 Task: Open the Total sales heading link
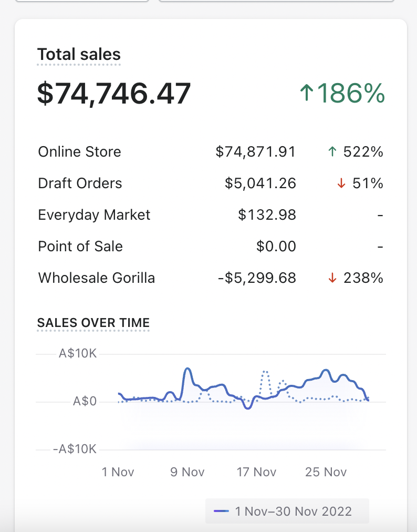click(79, 54)
